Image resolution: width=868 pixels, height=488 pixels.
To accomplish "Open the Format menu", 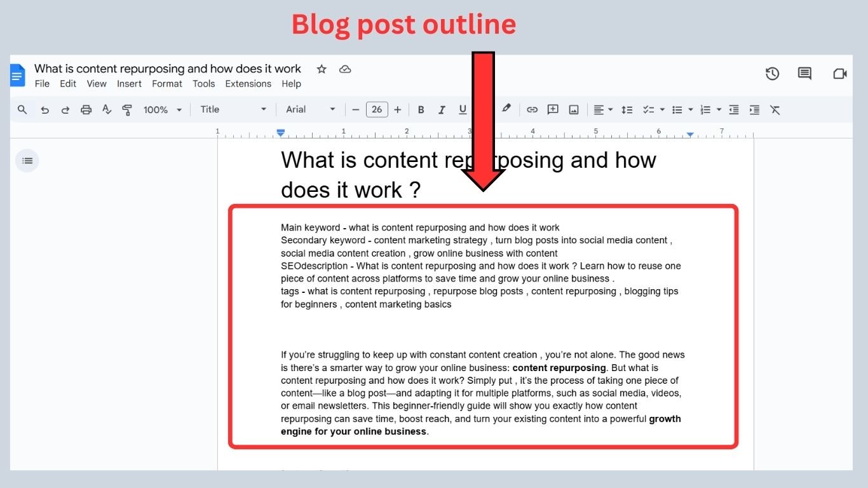I will (167, 84).
